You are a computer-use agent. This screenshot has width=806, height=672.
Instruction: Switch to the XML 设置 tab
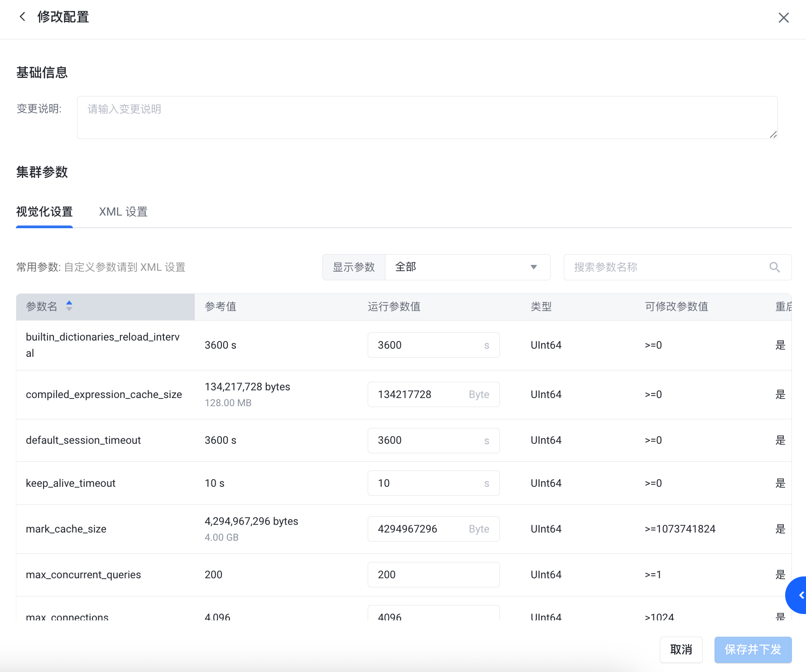tap(123, 212)
